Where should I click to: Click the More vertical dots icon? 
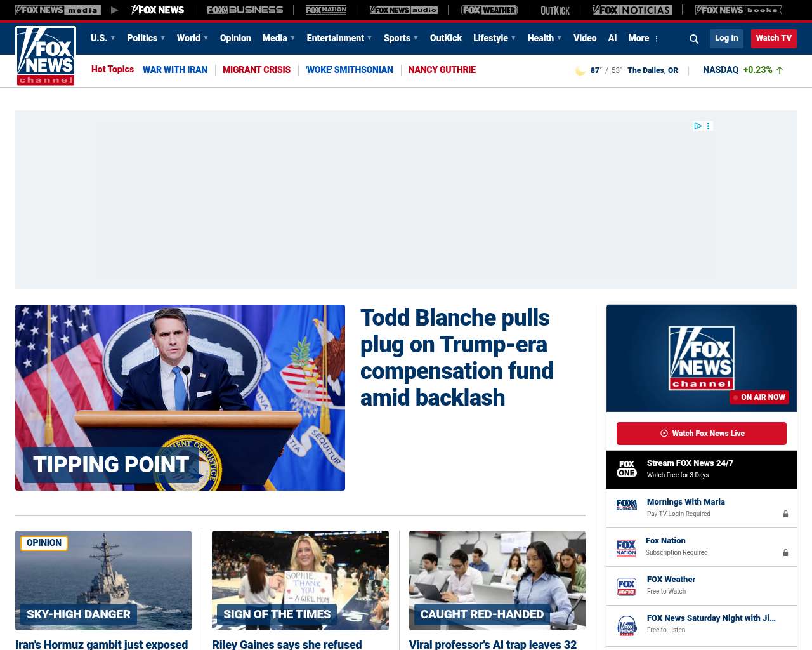click(657, 39)
